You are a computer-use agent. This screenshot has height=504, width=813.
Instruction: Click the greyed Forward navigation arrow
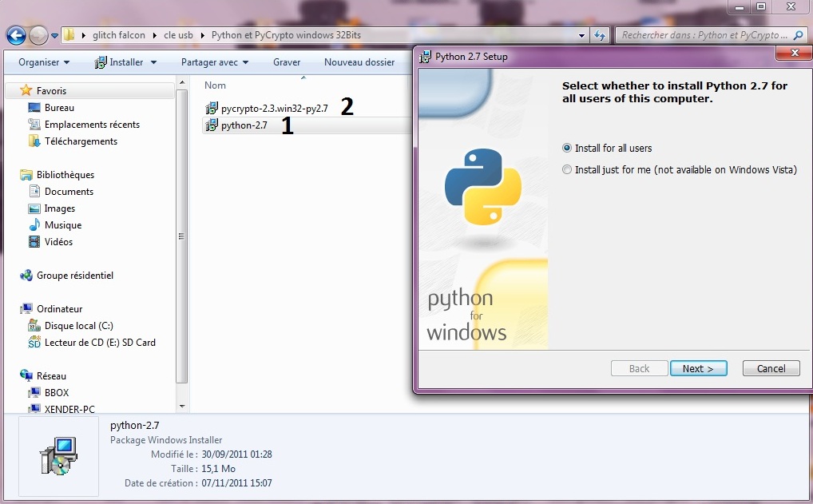pyautogui.click(x=38, y=36)
